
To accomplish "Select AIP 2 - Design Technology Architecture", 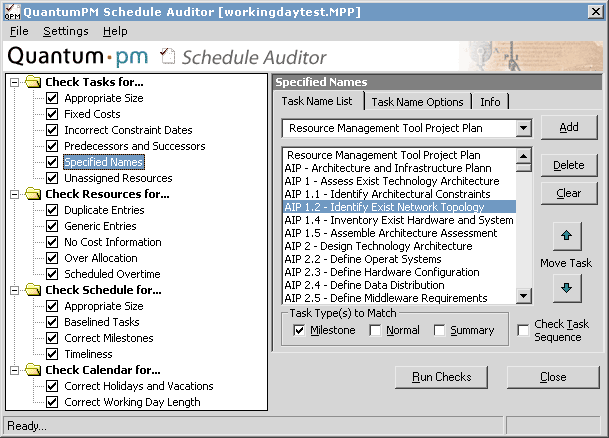I will (x=399, y=246).
